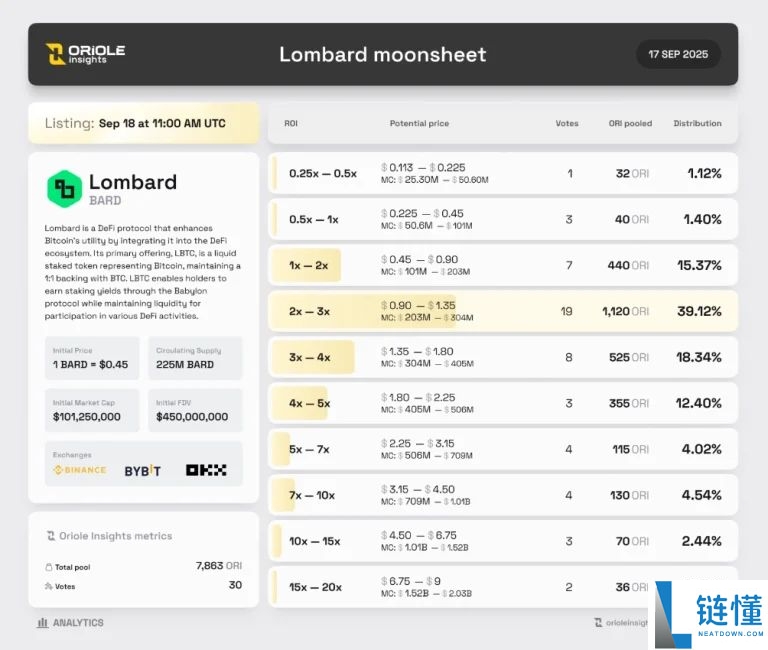
Task: Select the 0.25x — 0.5x ROI row
Action: 503,173
